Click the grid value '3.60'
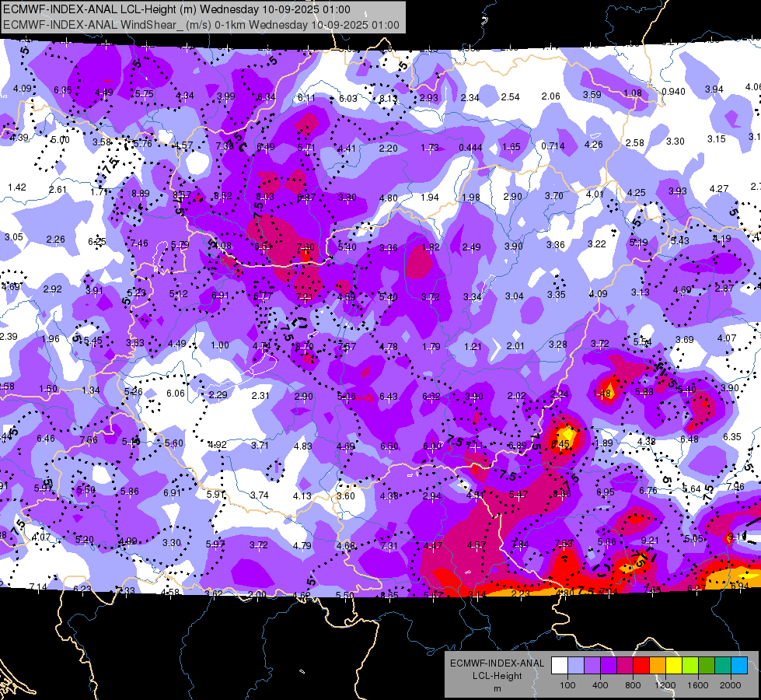 (346, 496)
